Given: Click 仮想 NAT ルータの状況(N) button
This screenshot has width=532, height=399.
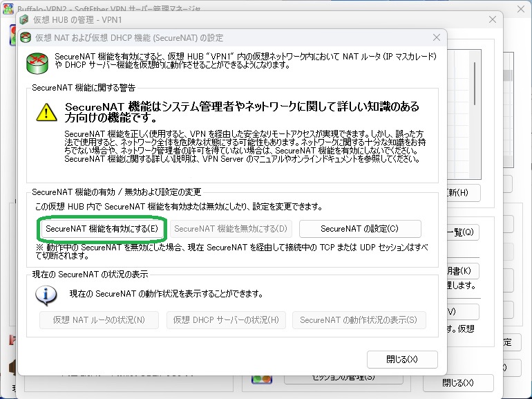Looking at the screenshot, I should tap(99, 320).
